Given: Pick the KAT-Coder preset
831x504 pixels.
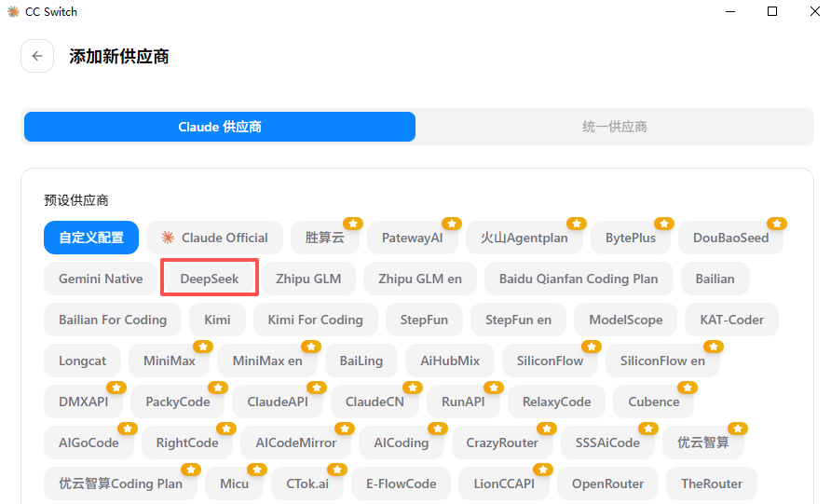Looking at the screenshot, I should pos(732,320).
